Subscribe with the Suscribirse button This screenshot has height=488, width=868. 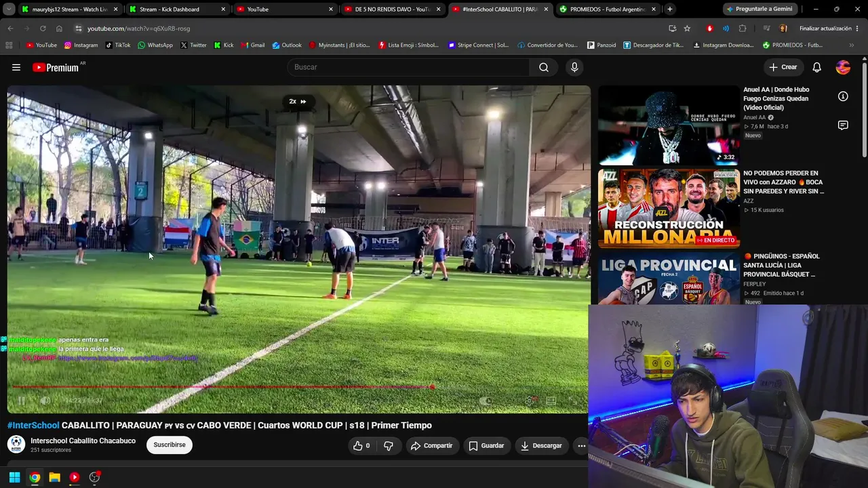pyautogui.click(x=170, y=445)
